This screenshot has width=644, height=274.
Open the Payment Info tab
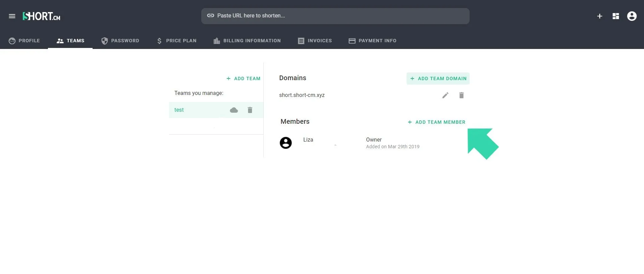[373, 41]
